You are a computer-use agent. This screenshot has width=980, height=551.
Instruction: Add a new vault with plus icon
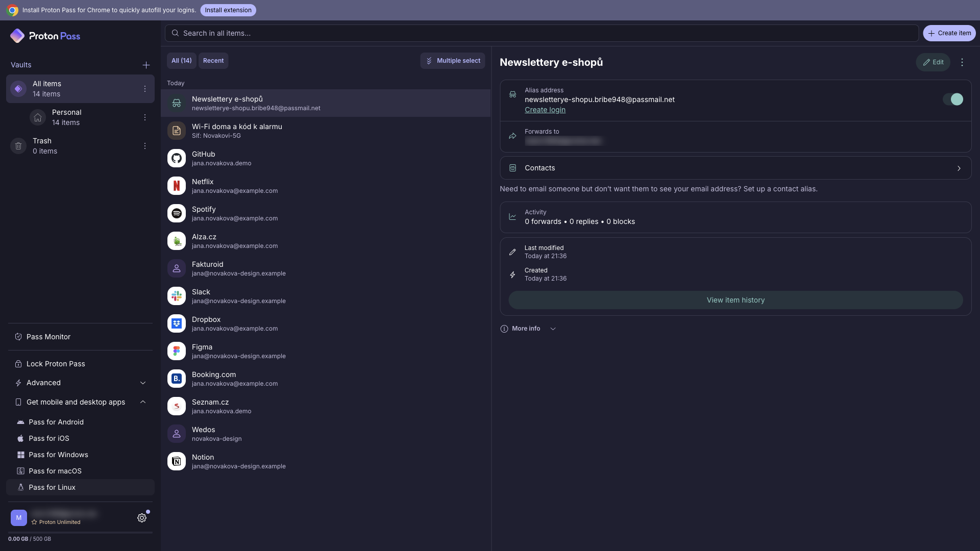pos(146,65)
